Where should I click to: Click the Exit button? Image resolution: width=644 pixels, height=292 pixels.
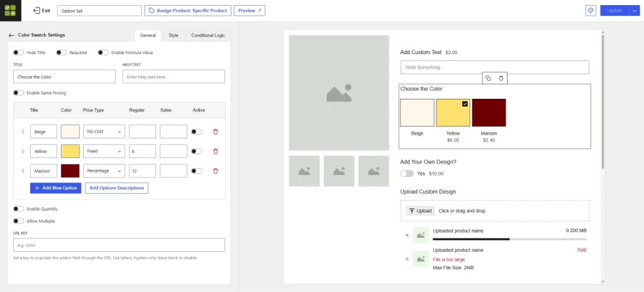click(x=42, y=11)
